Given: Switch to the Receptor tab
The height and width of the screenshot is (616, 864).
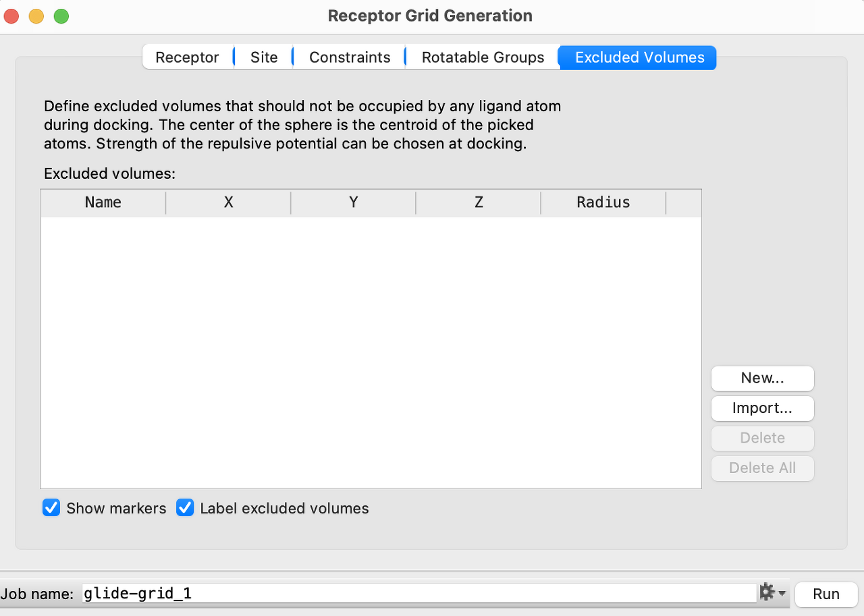Looking at the screenshot, I should (188, 57).
